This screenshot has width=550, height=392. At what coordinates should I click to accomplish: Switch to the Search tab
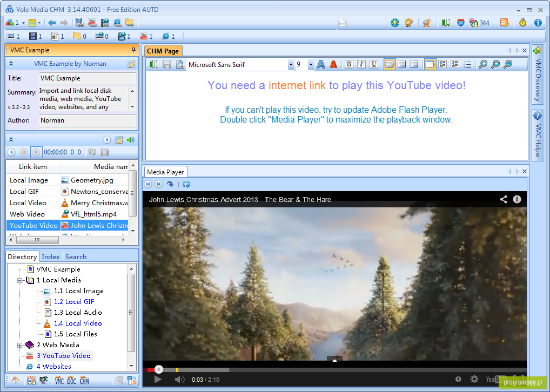point(76,256)
